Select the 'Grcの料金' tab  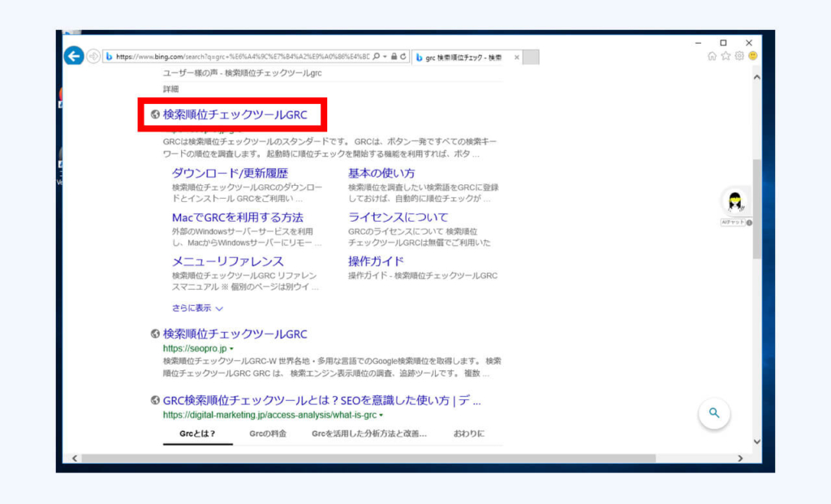tap(268, 433)
